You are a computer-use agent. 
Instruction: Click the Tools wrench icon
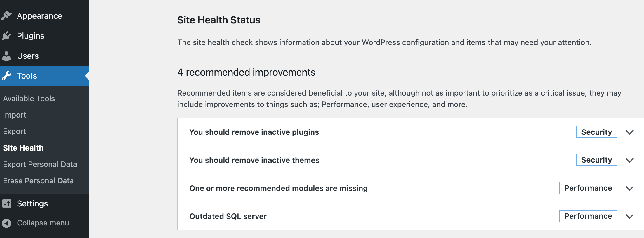(x=6, y=76)
